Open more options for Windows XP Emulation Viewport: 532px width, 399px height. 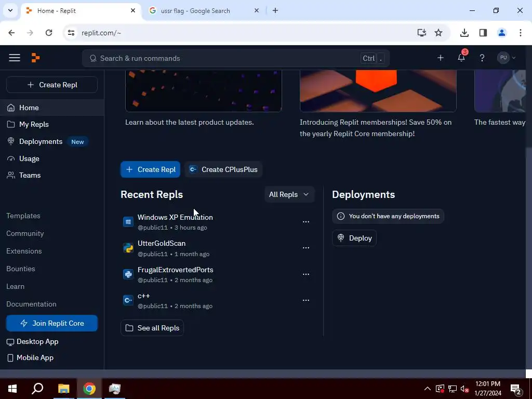click(x=305, y=222)
